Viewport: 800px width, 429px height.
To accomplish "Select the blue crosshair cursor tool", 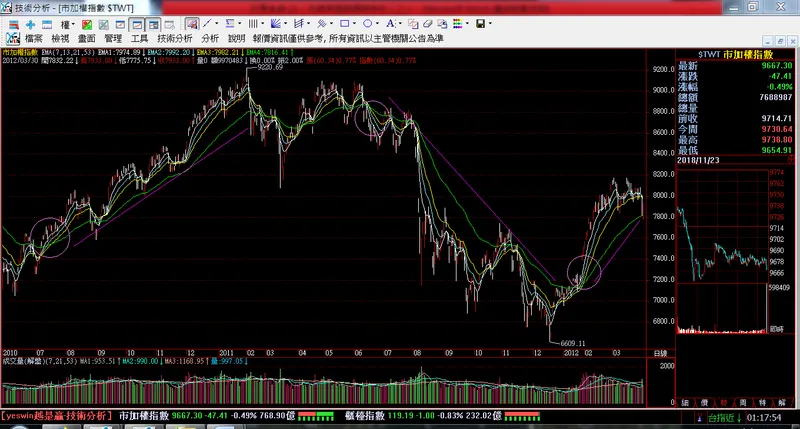I will (x=31, y=24).
